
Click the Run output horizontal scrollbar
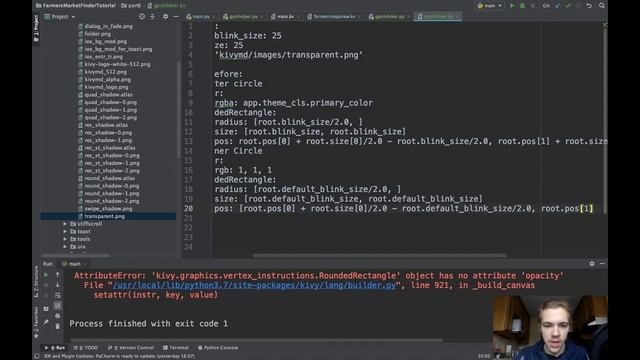256,340
